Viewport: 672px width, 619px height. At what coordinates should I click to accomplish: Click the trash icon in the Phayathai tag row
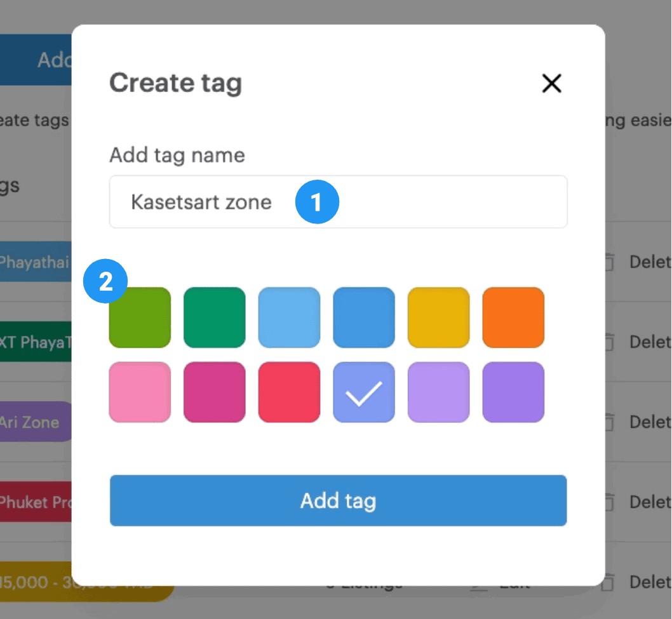pos(608,262)
